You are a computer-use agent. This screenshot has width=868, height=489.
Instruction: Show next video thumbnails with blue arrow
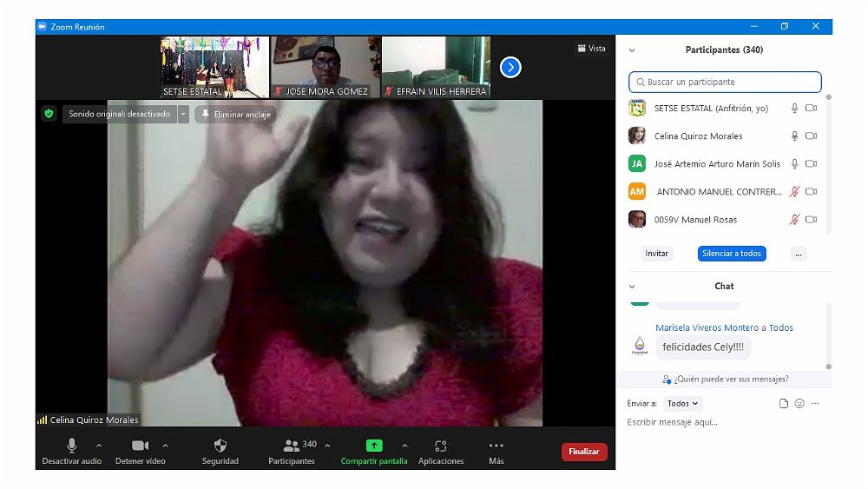click(510, 67)
